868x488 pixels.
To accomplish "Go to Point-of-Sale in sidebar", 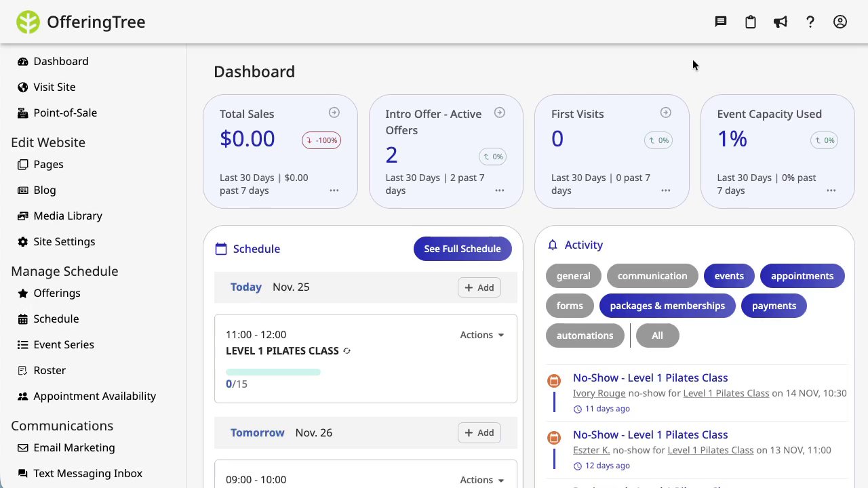I will click(65, 113).
